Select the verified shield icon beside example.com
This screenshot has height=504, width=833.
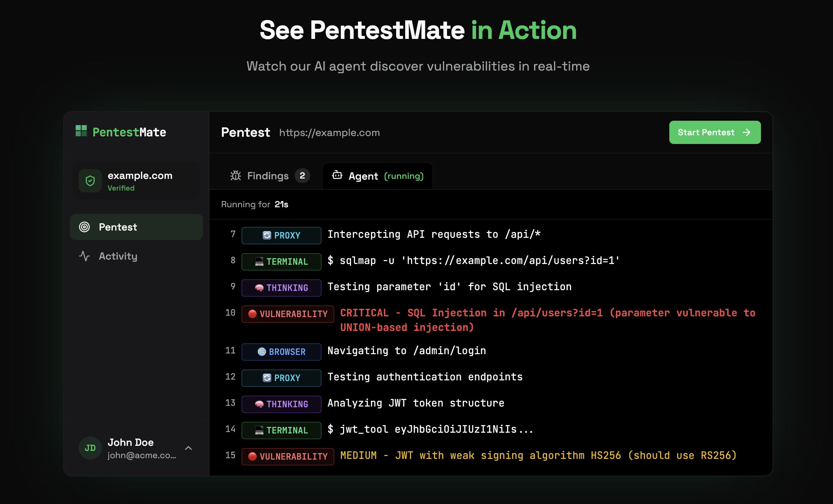[x=90, y=181]
